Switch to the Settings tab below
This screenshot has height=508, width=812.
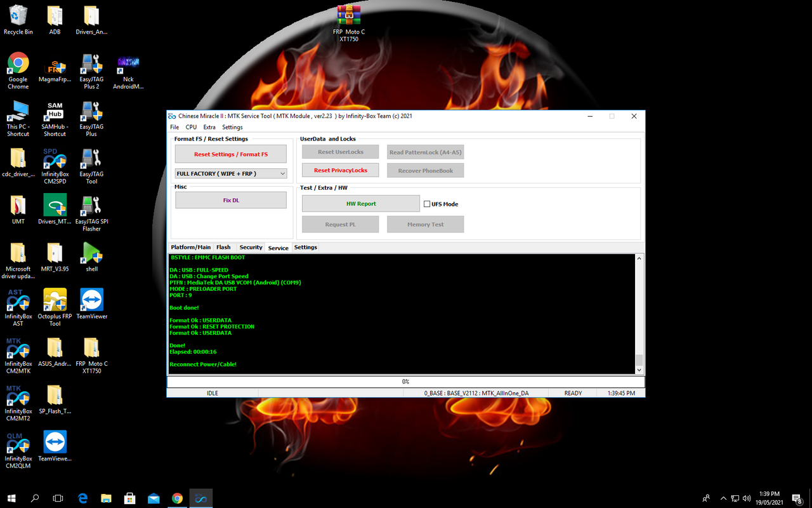(x=306, y=247)
